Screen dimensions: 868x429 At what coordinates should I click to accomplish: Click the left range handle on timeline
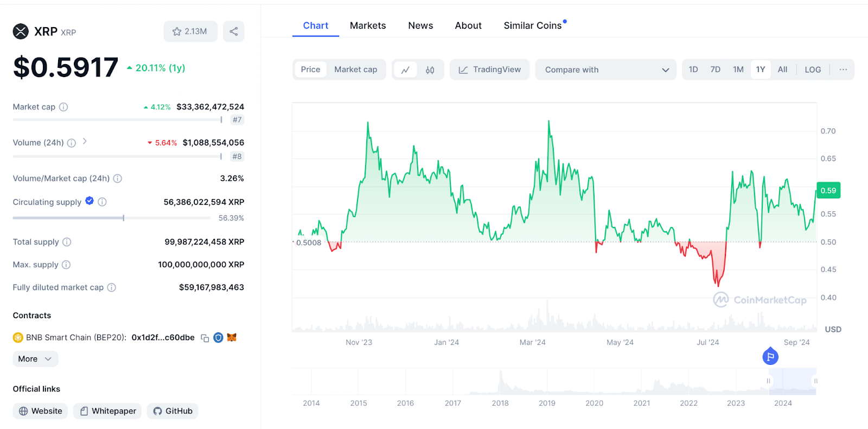pyautogui.click(x=768, y=381)
